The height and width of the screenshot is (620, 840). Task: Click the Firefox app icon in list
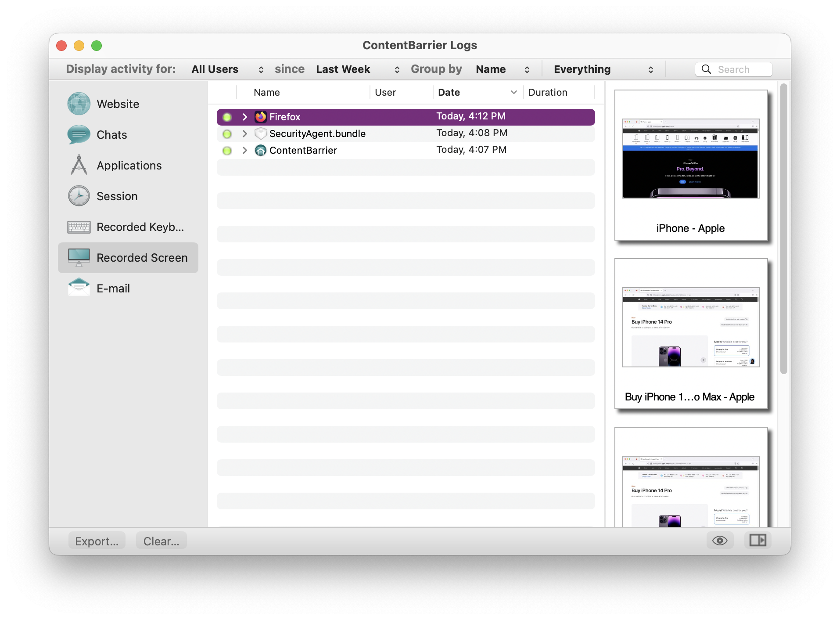[261, 117]
